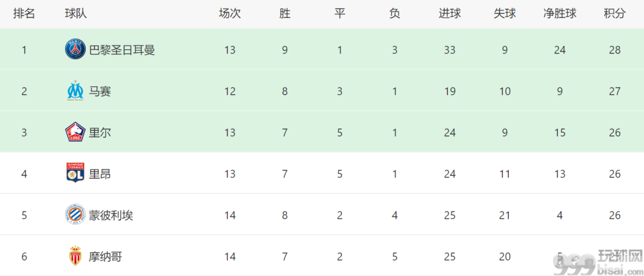Click the Lyon OL club crest
Screen dimensions: 644x276
(75, 173)
